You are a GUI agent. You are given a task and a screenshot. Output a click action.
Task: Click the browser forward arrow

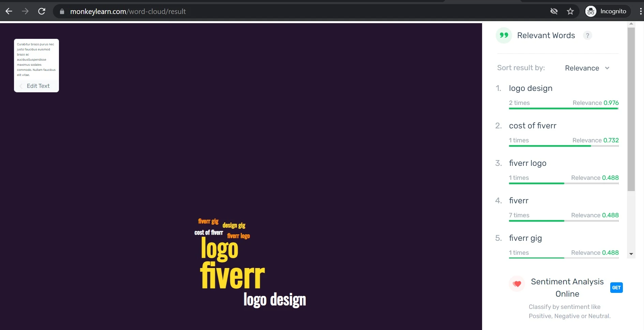coord(25,11)
